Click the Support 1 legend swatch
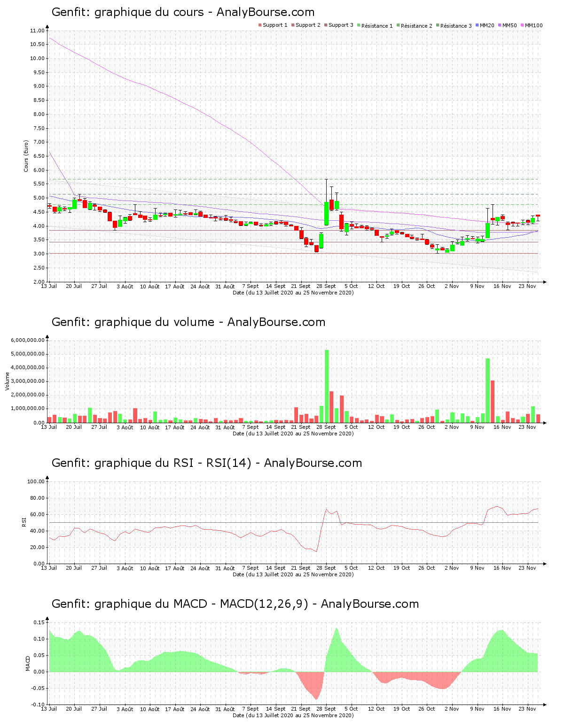Screen dimensions: 564x728 [x=260, y=25]
